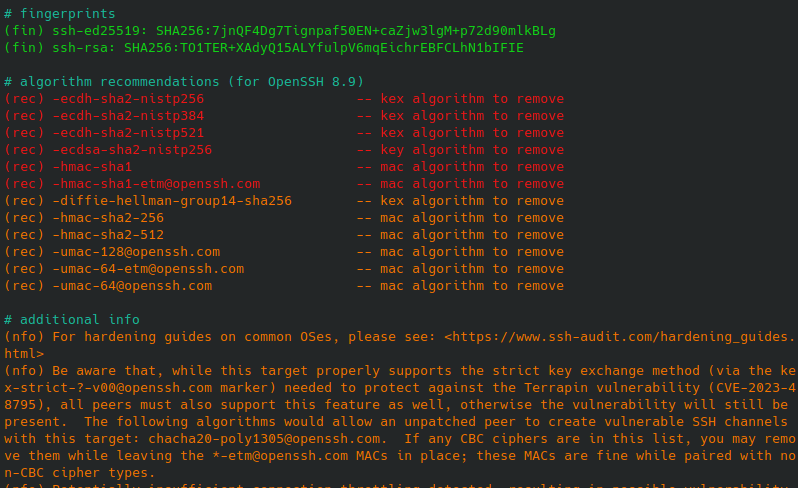Click the ssh-ed25519 fingerprint line
This screenshot has width=798, height=488.
click(280, 31)
